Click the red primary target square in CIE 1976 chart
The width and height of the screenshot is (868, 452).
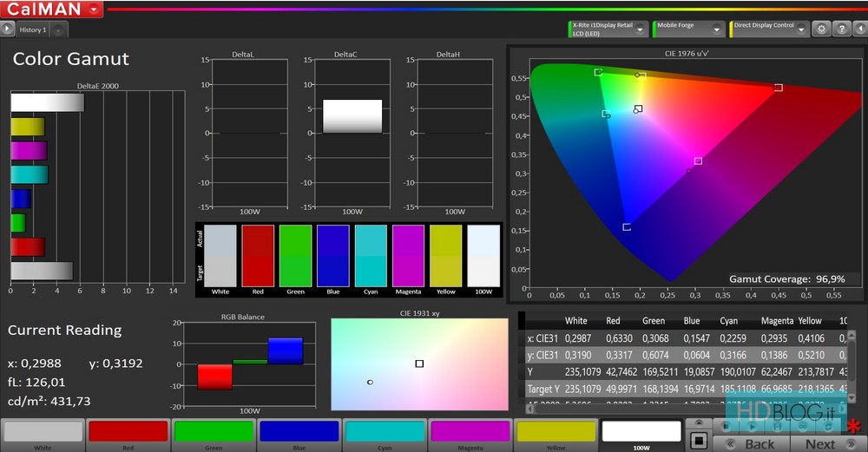pos(779,88)
